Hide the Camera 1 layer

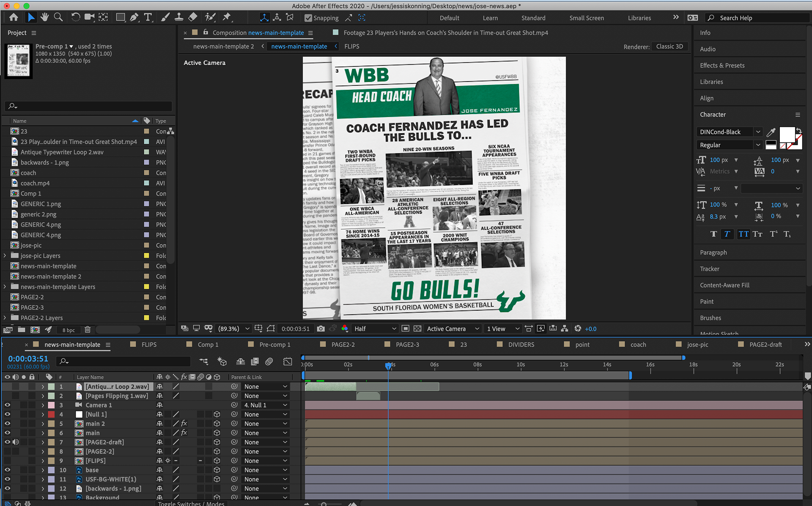click(7, 405)
